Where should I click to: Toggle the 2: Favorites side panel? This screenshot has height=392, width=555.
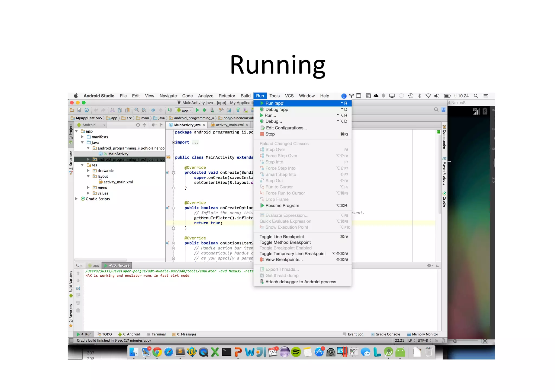pyautogui.click(x=71, y=315)
